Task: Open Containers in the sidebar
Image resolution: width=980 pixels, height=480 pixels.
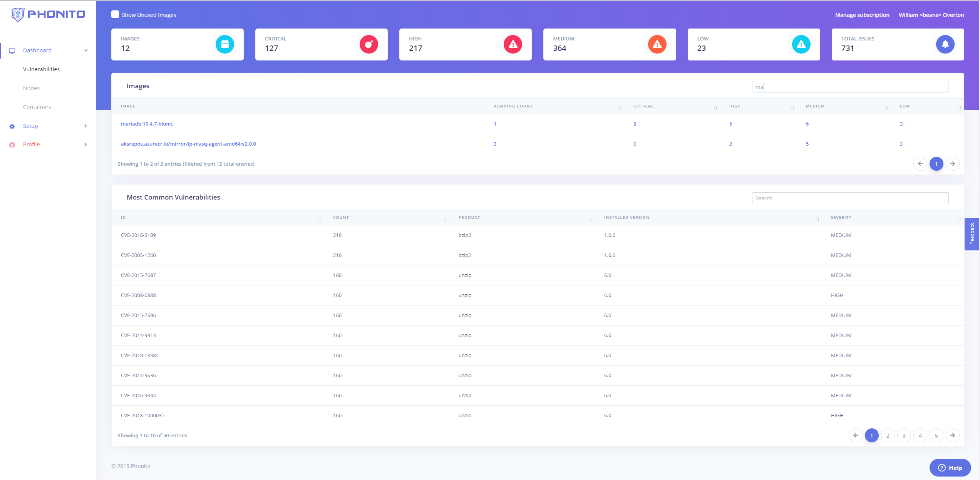Action: (37, 107)
